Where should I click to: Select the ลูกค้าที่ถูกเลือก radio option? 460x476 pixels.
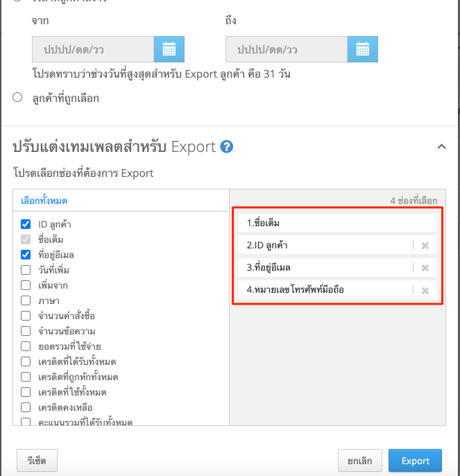click(17, 97)
